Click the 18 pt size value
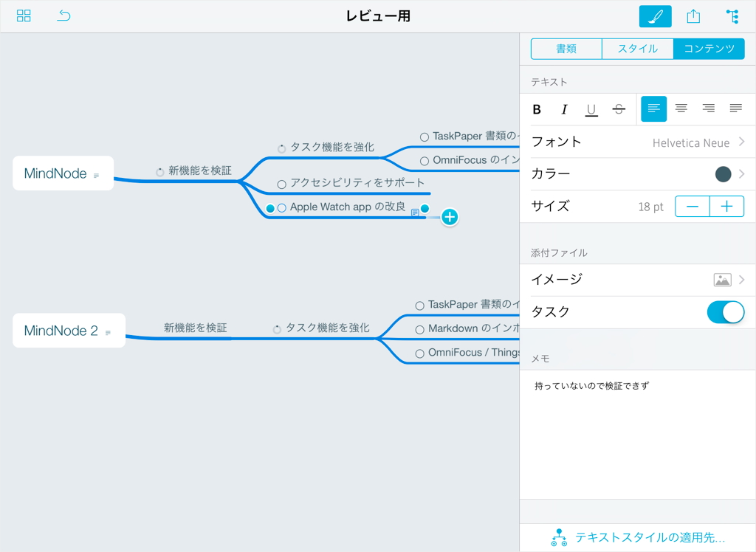This screenshot has width=756, height=552. tap(650, 207)
